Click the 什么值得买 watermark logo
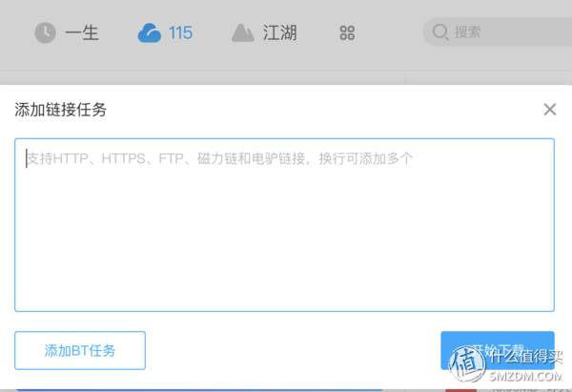This screenshot has height=392, width=572. click(507, 364)
